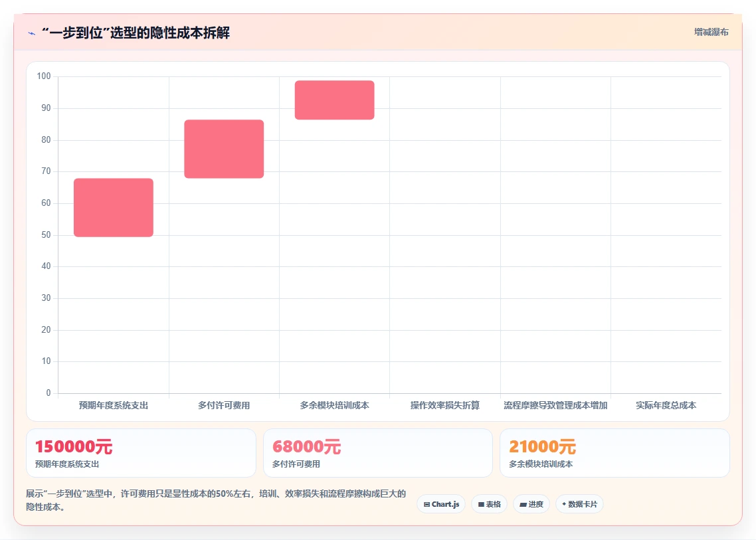Open the 150000元 data card
Image resolution: width=756 pixels, height=540 pixels.
point(141,453)
